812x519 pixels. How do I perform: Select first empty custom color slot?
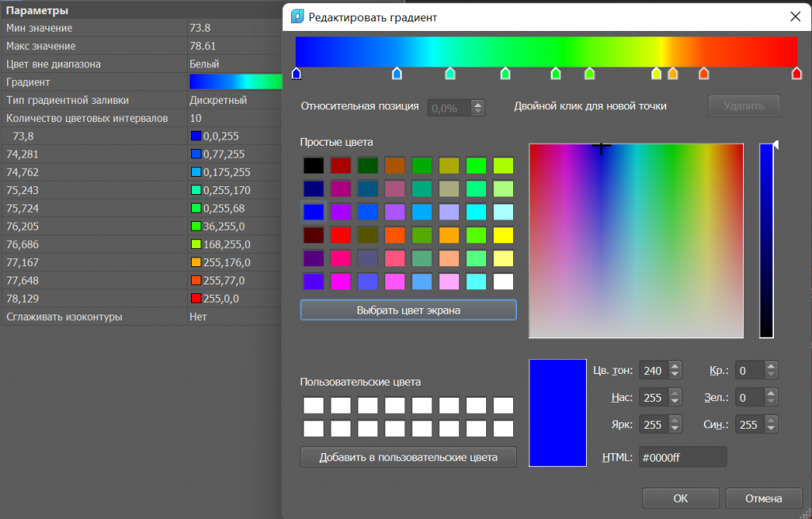pyautogui.click(x=313, y=406)
